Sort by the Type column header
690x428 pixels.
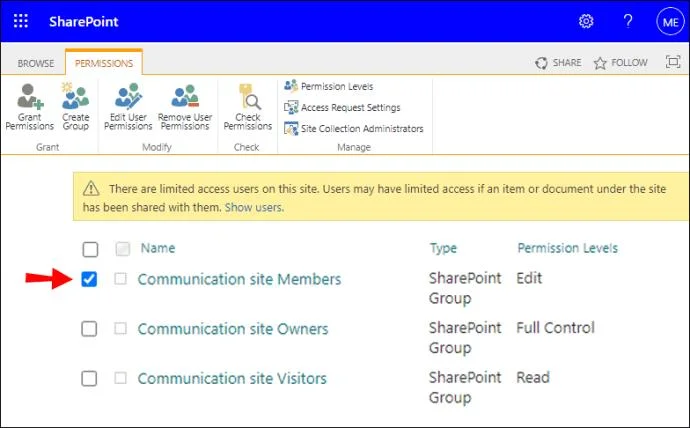[x=443, y=249]
